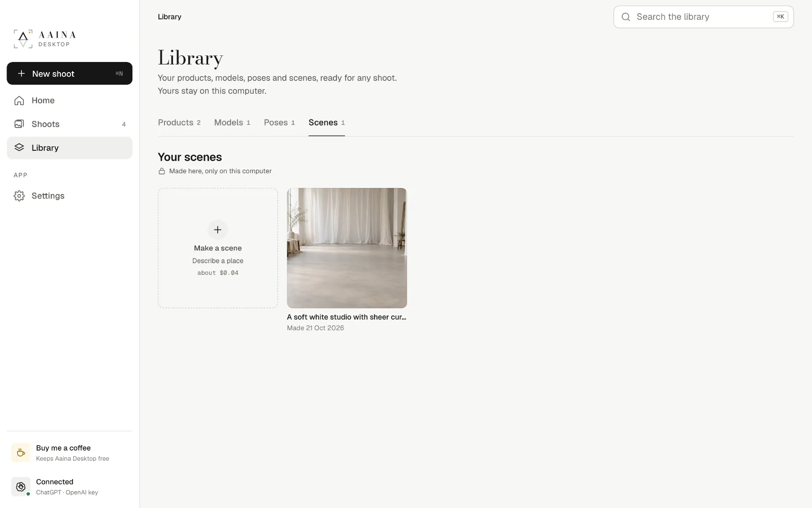Click the 'Your scenes' heading
This screenshot has width=812, height=508.
[x=190, y=157]
